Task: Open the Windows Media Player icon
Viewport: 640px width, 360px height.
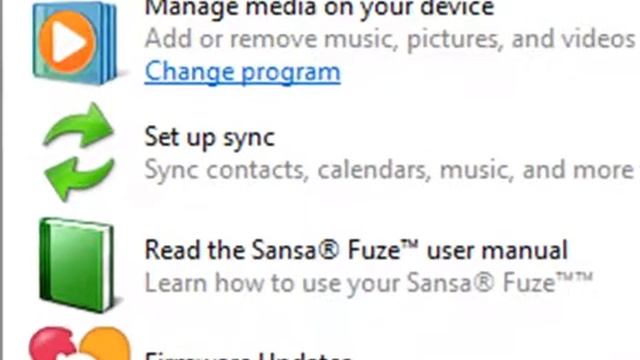Action: click(76, 43)
